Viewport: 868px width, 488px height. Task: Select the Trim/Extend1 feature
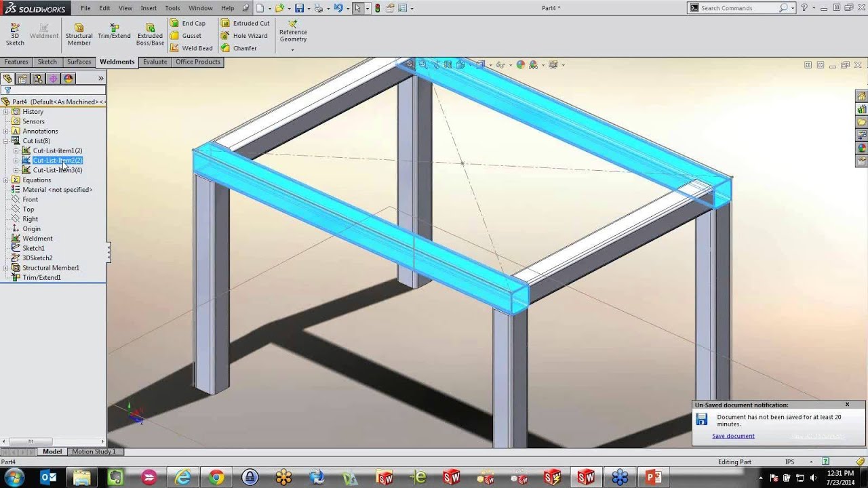(41, 278)
